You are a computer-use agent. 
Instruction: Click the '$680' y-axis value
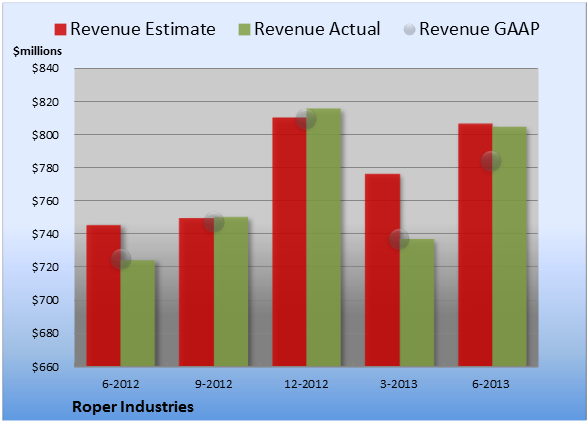click(x=45, y=333)
